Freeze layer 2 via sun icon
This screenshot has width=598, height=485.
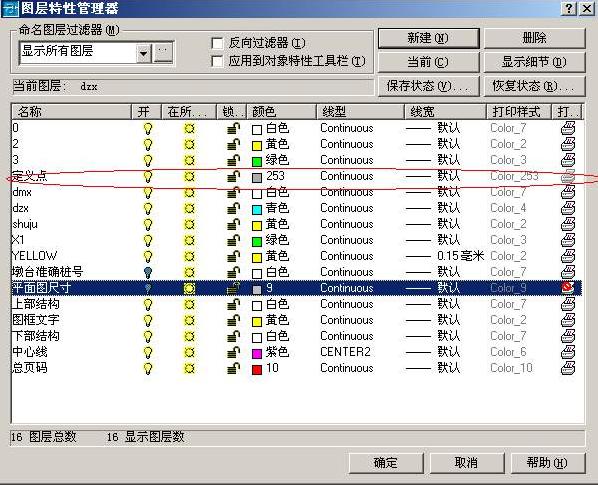(x=189, y=145)
